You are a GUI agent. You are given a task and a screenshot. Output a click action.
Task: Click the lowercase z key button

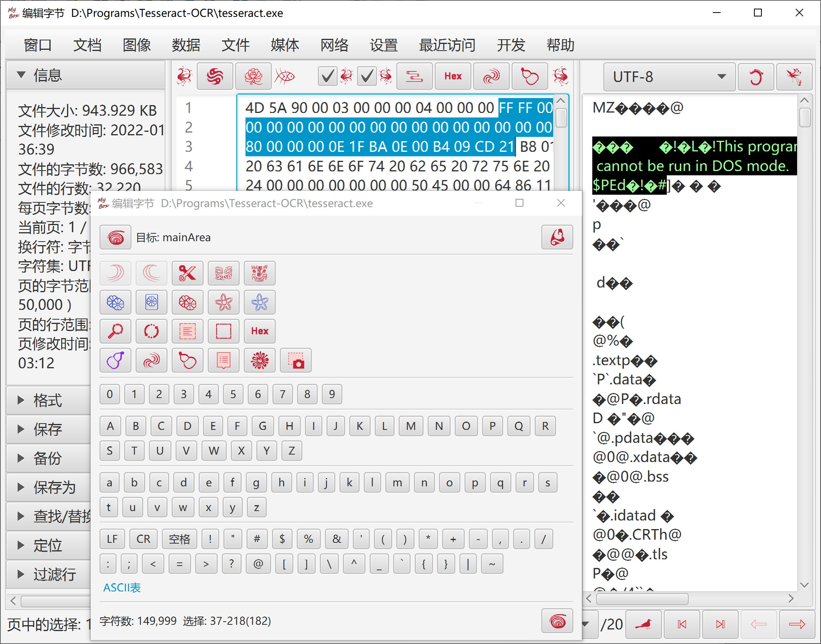pos(256,508)
